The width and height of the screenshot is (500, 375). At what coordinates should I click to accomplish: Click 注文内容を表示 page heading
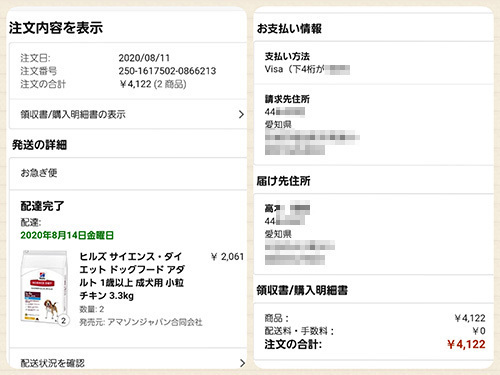[x=56, y=28]
